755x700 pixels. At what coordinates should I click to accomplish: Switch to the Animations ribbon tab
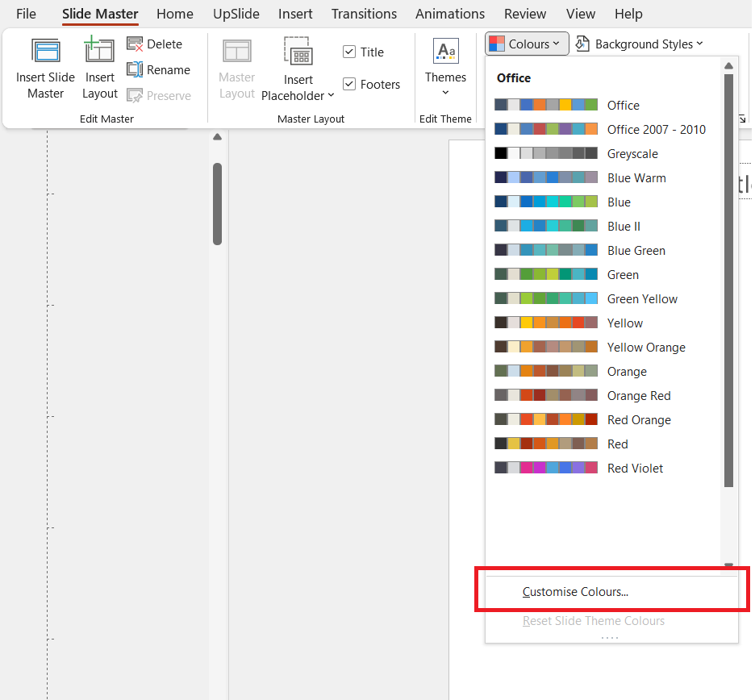(x=449, y=14)
